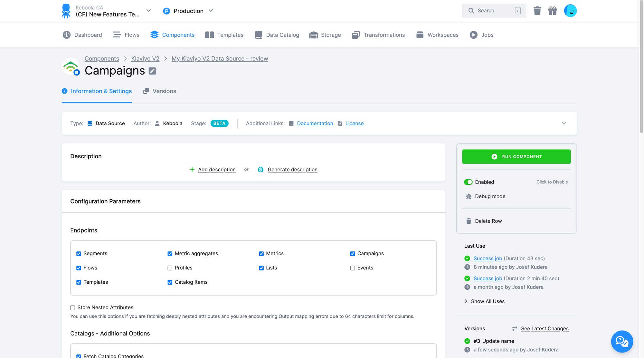The width and height of the screenshot is (644, 358).
Task: Click the Debug mode bug icon
Action: [x=468, y=196]
